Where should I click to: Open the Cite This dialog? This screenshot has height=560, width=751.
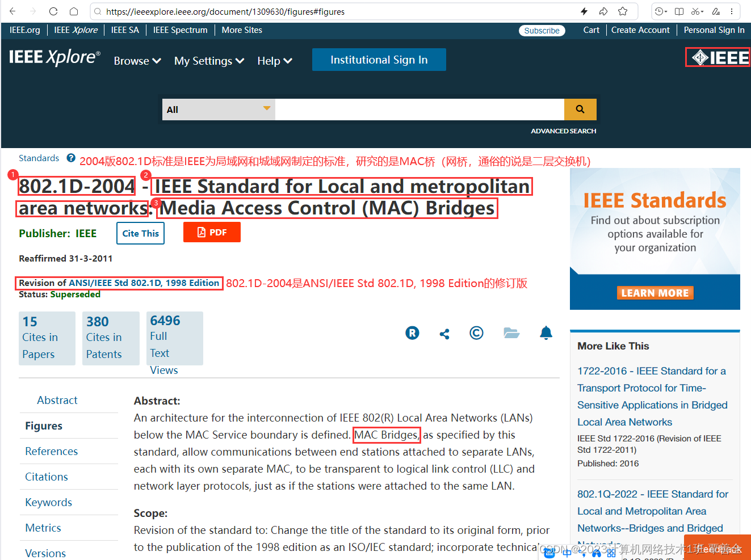click(x=140, y=233)
